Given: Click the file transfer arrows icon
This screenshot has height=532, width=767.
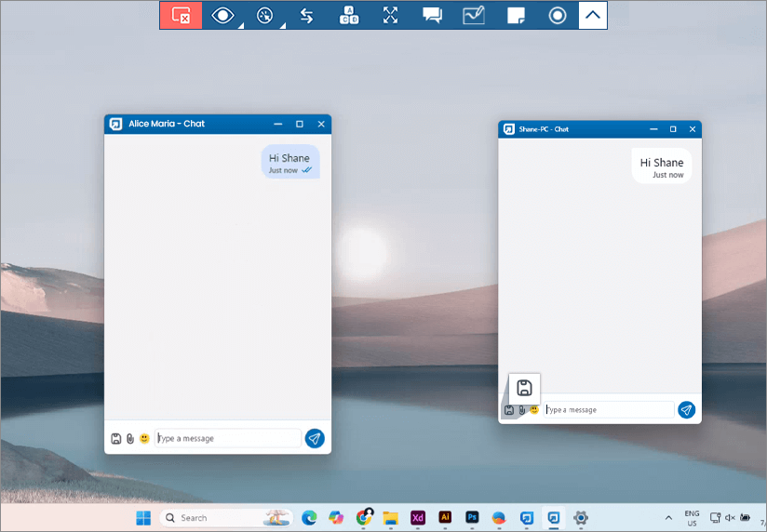Looking at the screenshot, I should coord(306,15).
